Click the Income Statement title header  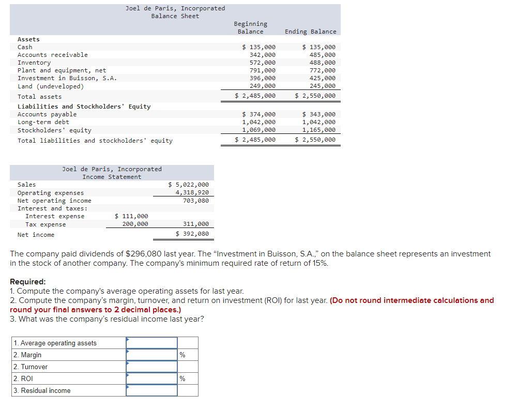pos(112,173)
